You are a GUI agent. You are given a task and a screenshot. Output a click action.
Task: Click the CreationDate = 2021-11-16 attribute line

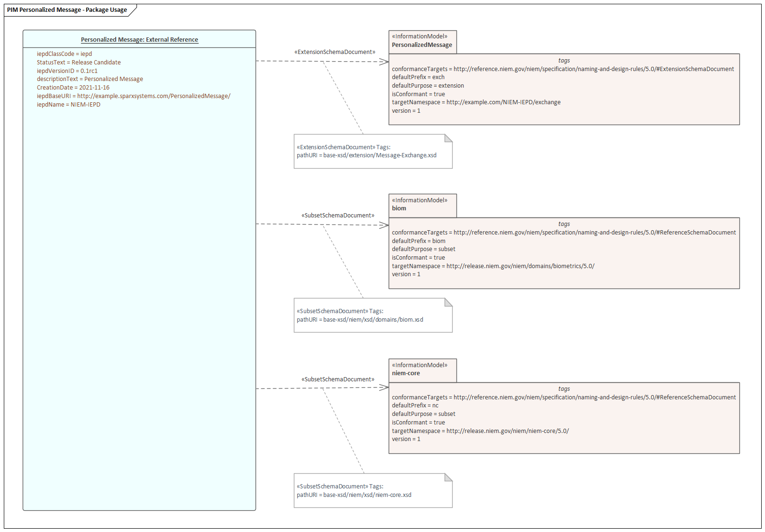coord(73,87)
